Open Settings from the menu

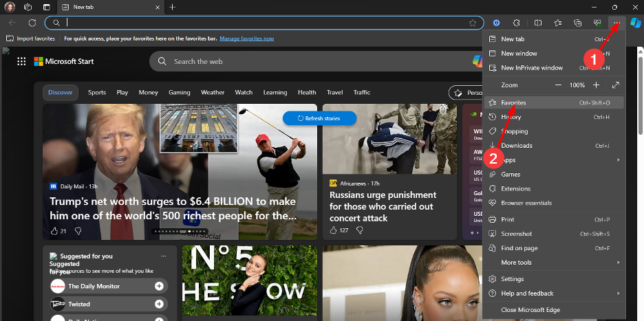554,279
